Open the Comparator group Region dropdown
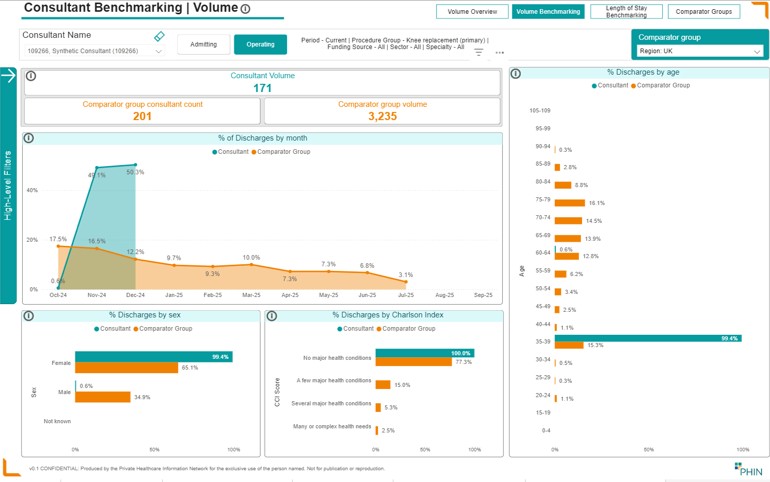 tap(699, 51)
